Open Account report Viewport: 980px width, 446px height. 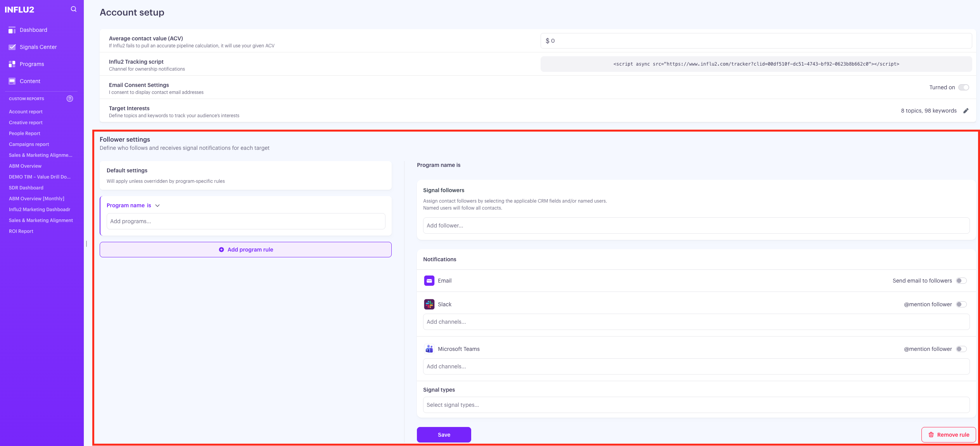point(26,112)
